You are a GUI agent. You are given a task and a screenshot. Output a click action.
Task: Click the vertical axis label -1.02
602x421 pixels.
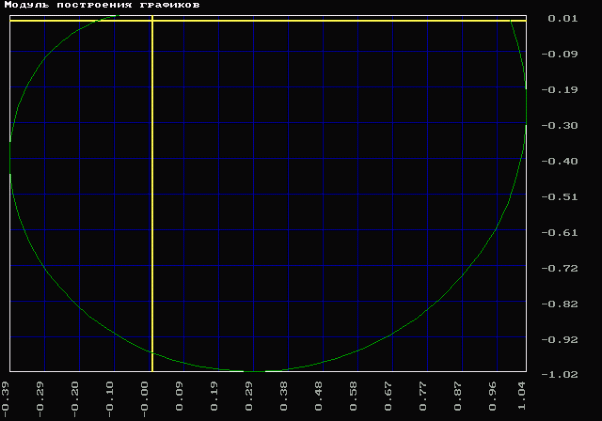pos(559,375)
